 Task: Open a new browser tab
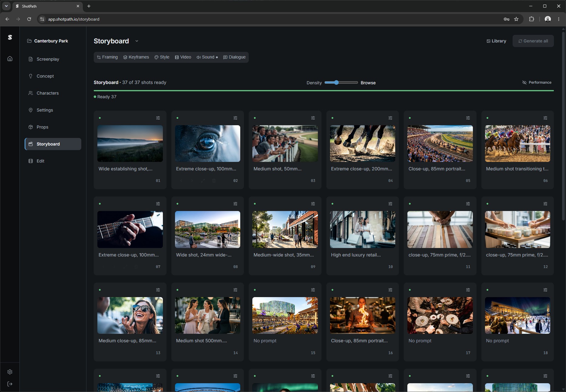click(x=89, y=6)
